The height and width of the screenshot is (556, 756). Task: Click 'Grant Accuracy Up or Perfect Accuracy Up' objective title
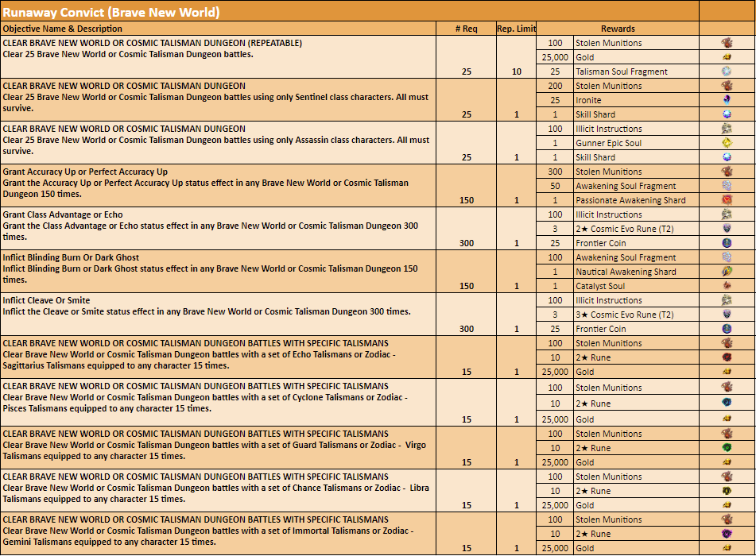(85, 172)
